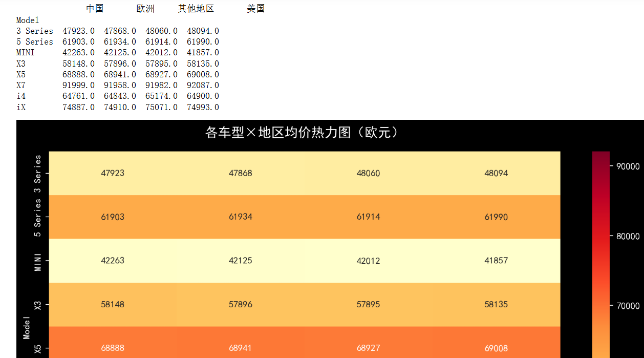Click the rotated MINI label on heatmap axis
The height and width of the screenshot is (358, 644).
[37, 261]
